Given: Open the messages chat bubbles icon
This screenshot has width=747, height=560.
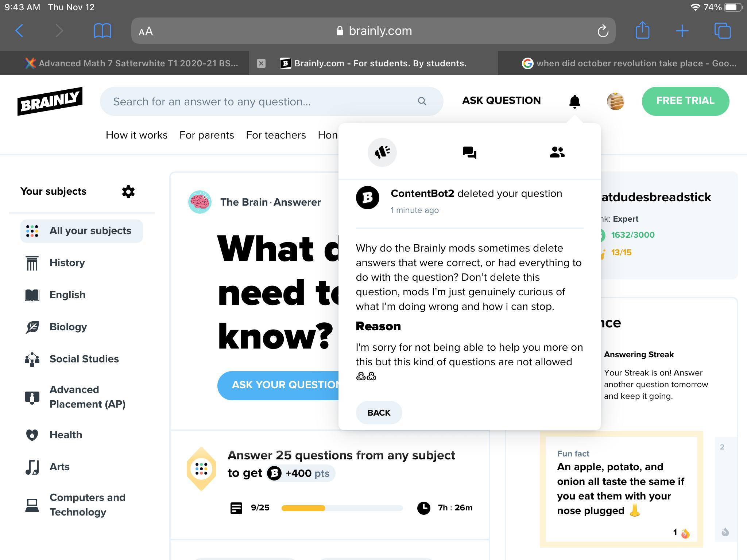Looking at the screenshot, I should pos(469,152).
